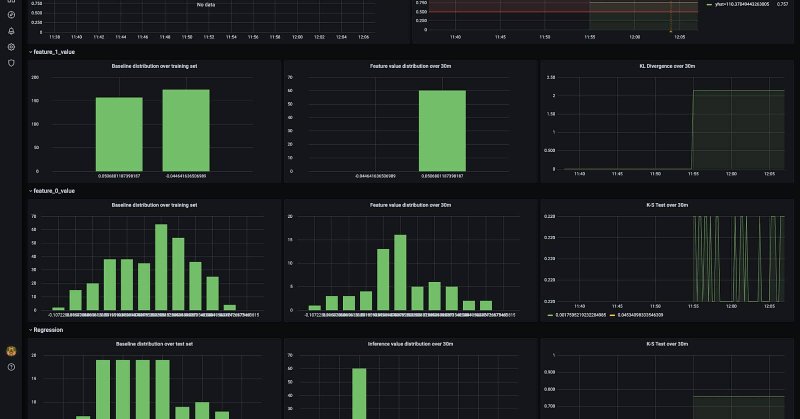800x419 pixels.
Task: Click green color swatch of yhat legend
Action: coord(709,4)
